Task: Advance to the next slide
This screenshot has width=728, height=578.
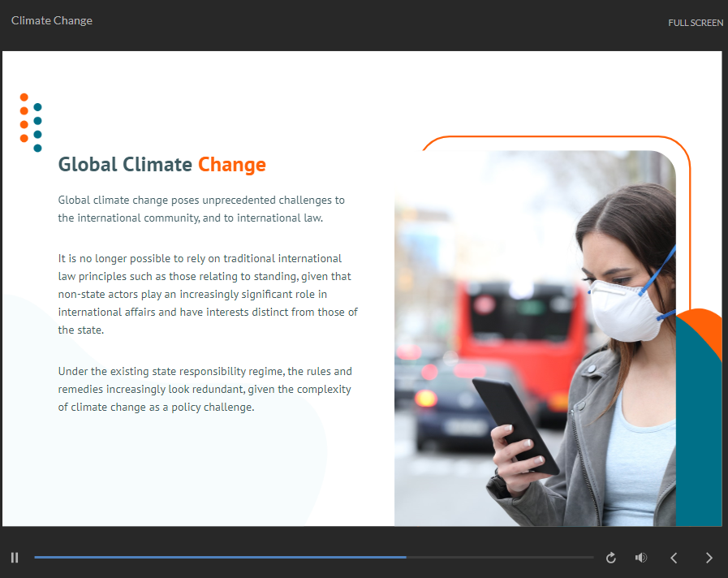Action: pyautogui.click(x=709, y=558)
